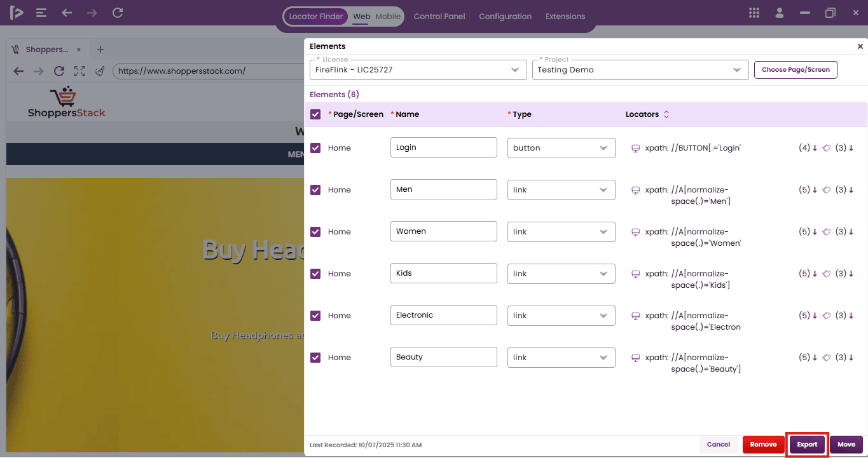Uncheck the Beauty row checkbox

click(315, 358)
